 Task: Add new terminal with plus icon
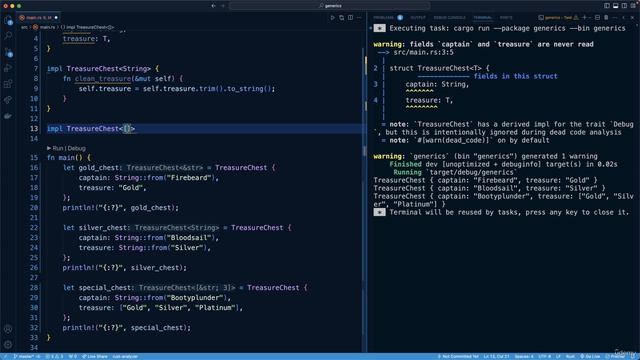[584, 18]
